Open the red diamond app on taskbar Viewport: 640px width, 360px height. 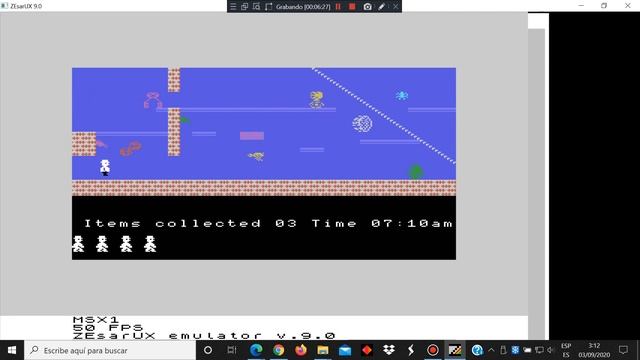coord(367,350)
